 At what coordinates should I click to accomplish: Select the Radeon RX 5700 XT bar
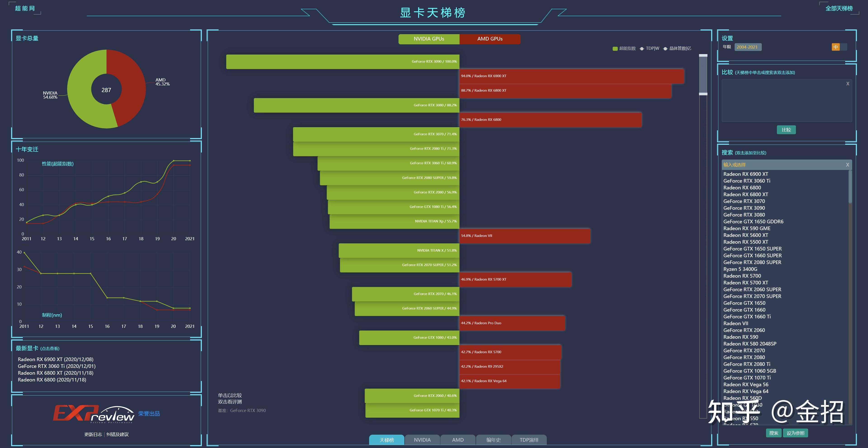(x=515, y=280)
